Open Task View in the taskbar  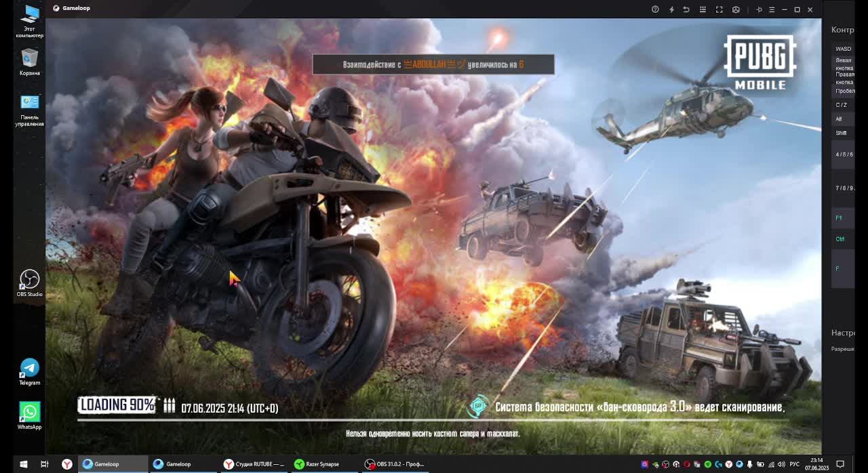[45, 464]
